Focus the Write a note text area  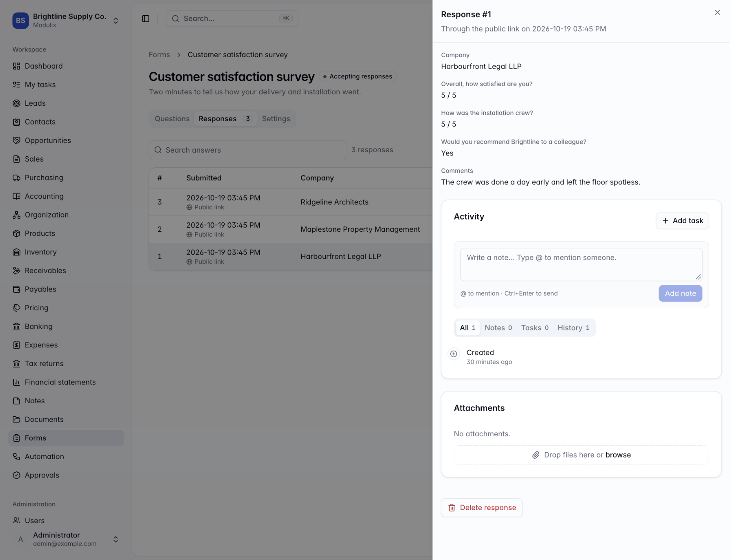click(x=581, y=264)
